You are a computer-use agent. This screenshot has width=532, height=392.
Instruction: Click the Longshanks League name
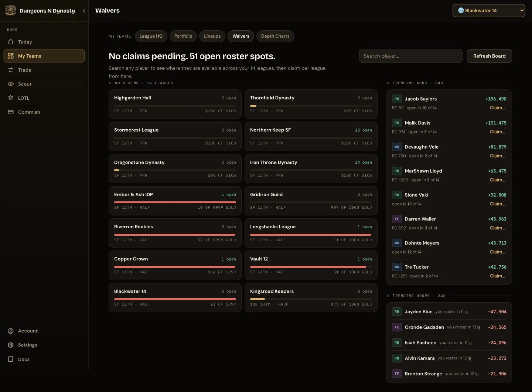[273, 227]
